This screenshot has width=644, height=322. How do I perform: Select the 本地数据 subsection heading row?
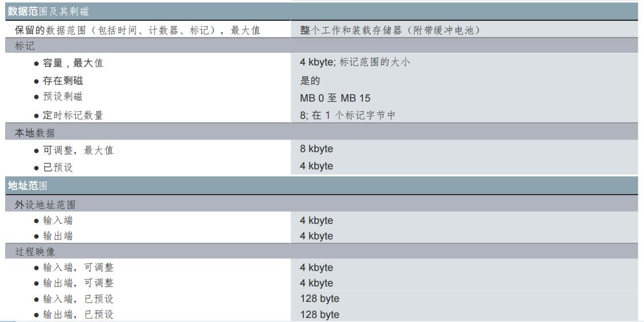pos(35,133)
